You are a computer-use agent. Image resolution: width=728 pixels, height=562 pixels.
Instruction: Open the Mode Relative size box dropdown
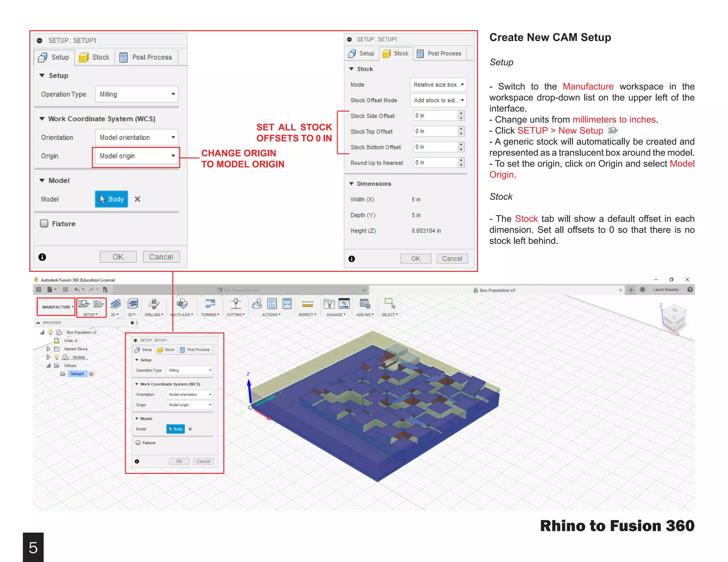click(x=438, y=85)
